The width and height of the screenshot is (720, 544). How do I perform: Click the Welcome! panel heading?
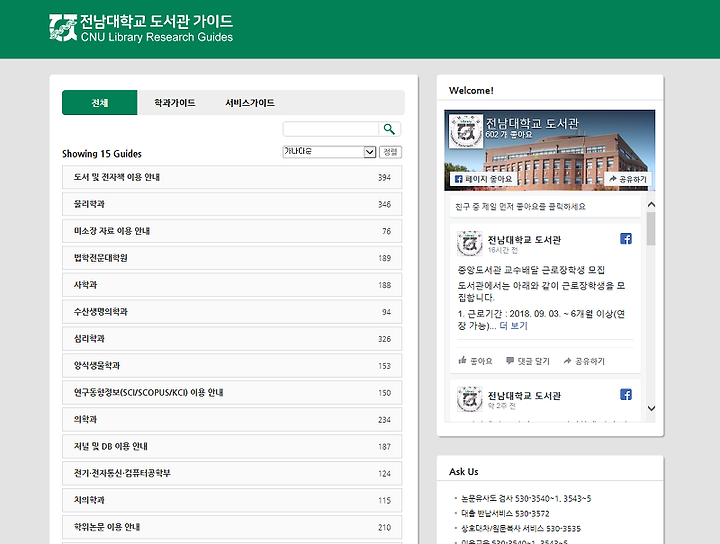(x=471, y=90)
